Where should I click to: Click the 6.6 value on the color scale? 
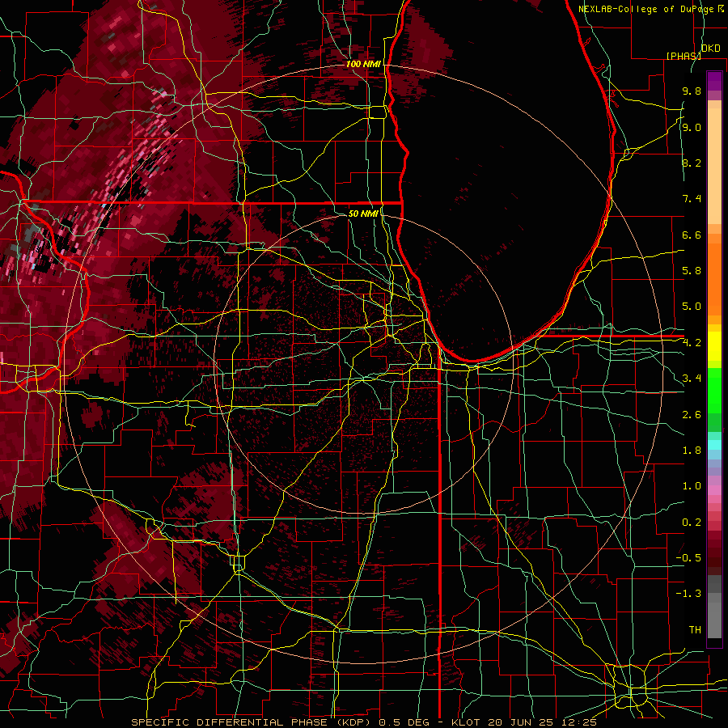tap(692, 235)
